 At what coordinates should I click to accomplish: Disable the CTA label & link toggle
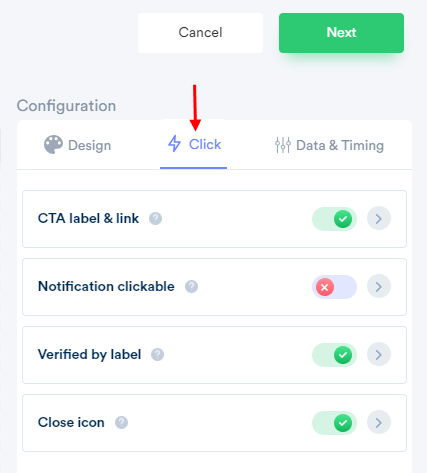(334, 219)
